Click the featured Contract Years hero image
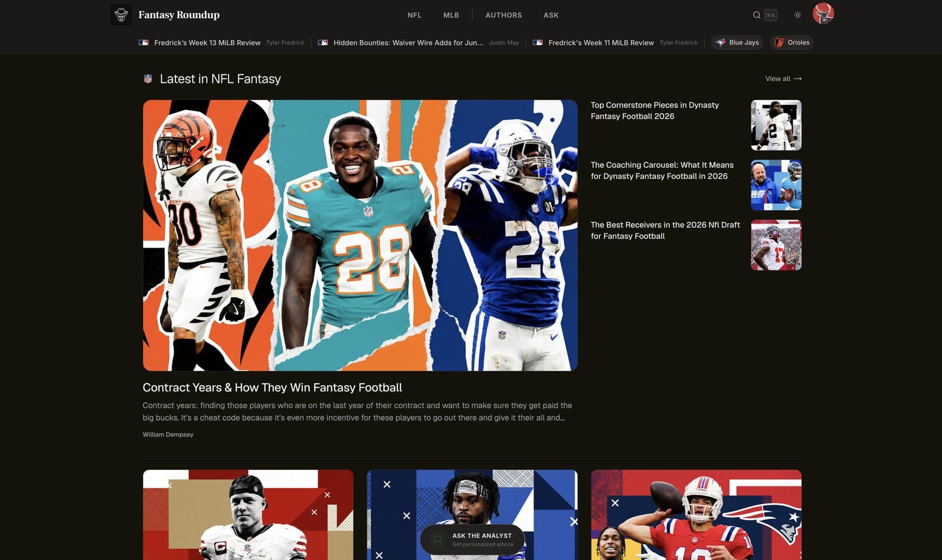The height and width of the screenshot is (560, 942). click(360, 235)
